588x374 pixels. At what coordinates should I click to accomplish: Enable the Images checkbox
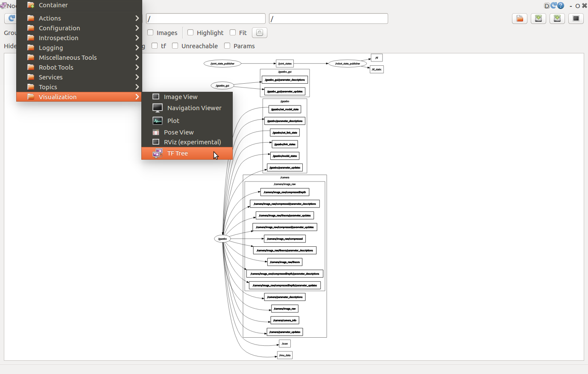pos(150,32)
